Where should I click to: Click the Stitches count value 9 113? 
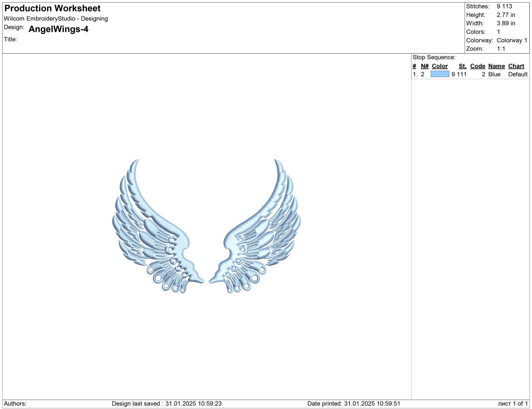pyautogui.click(x=504, y=6)
